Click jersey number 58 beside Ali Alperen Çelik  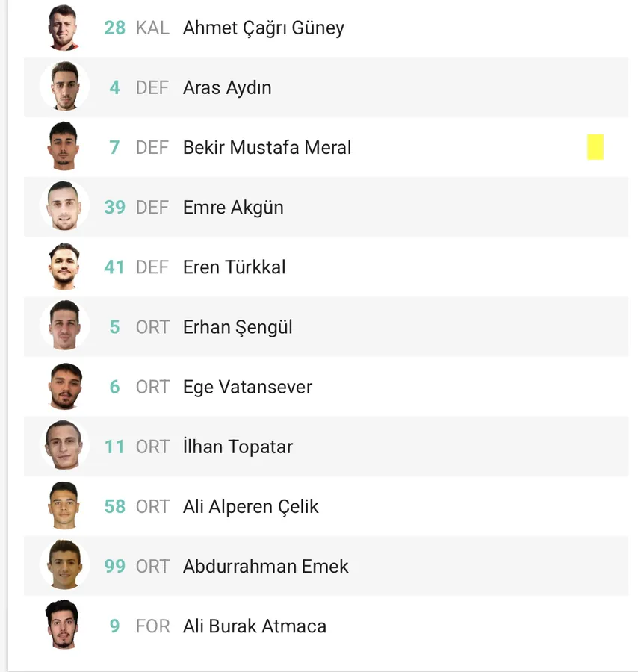pos(114,506)
